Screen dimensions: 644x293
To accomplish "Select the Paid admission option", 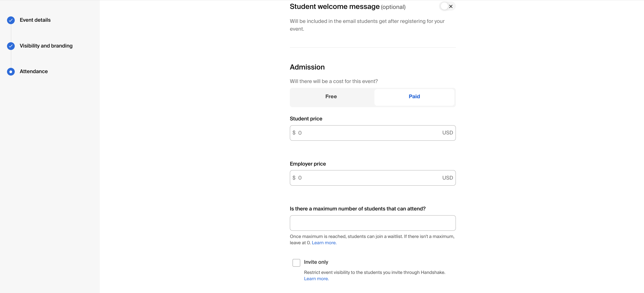I will coord(414,97).
